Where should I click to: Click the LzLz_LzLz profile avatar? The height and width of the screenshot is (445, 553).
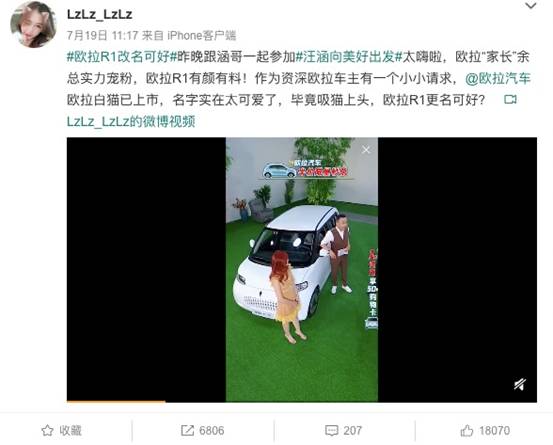pos(34,24)
